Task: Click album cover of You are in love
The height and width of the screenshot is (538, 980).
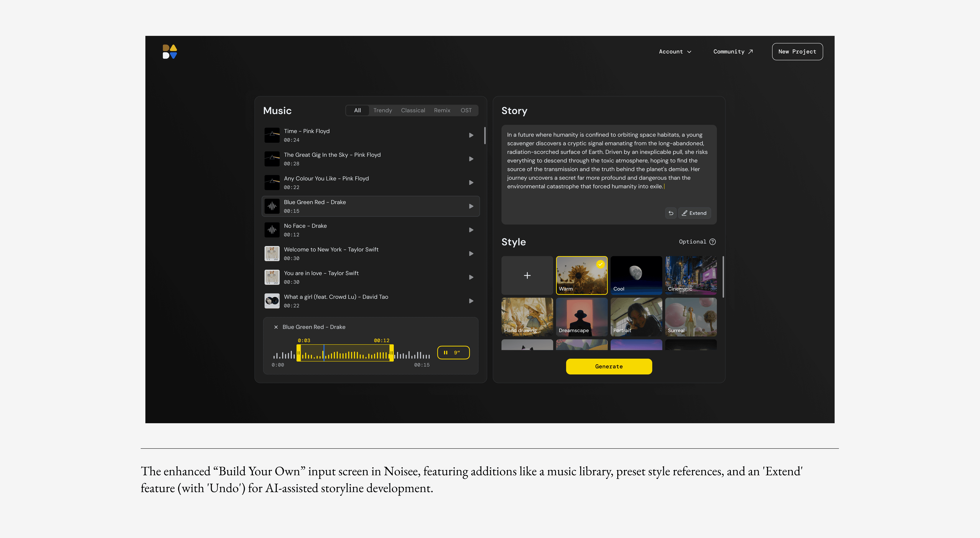Action: [272, 277]
